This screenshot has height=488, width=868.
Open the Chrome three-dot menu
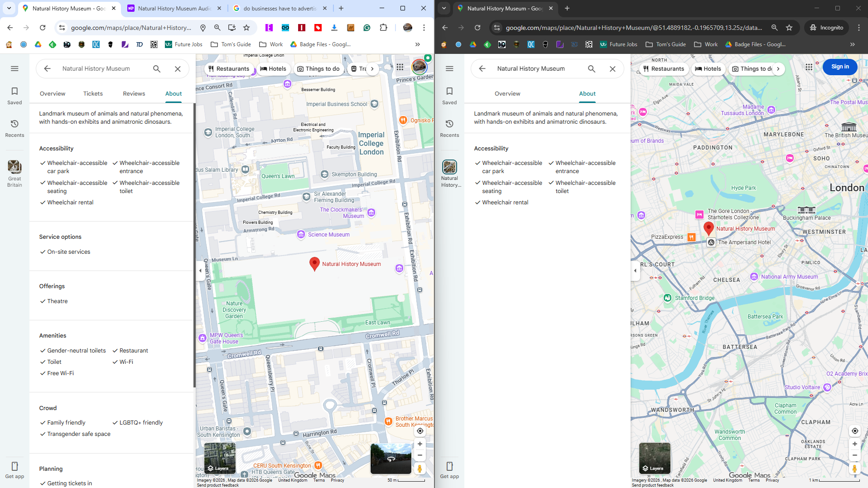click(424, 28)
